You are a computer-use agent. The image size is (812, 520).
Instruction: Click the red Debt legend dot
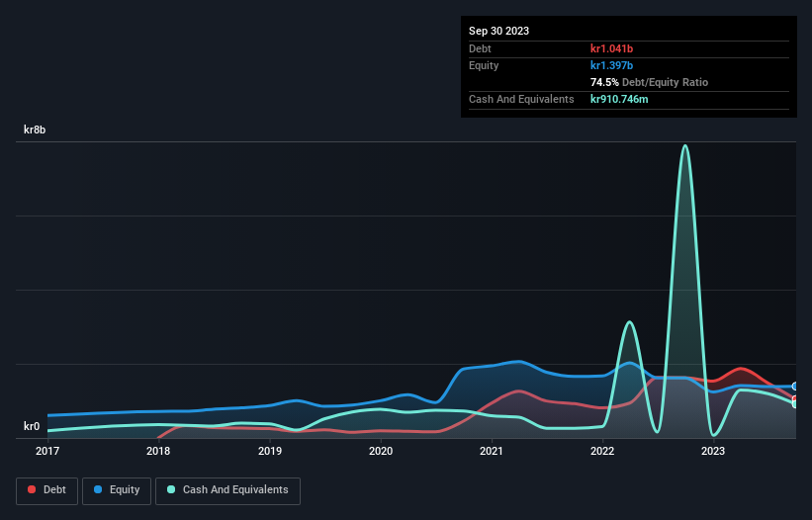[32, 489]
